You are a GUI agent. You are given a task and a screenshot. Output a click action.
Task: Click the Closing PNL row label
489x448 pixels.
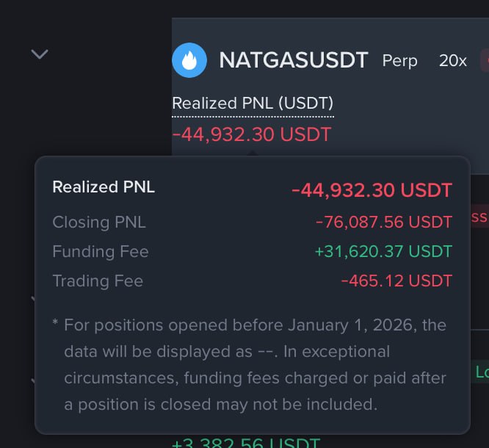point(99,223)
